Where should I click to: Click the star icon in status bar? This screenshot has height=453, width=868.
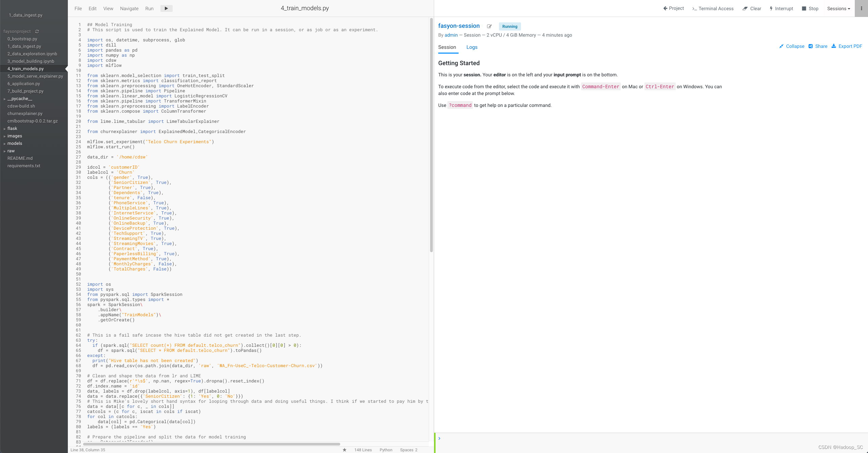(344, 450)
